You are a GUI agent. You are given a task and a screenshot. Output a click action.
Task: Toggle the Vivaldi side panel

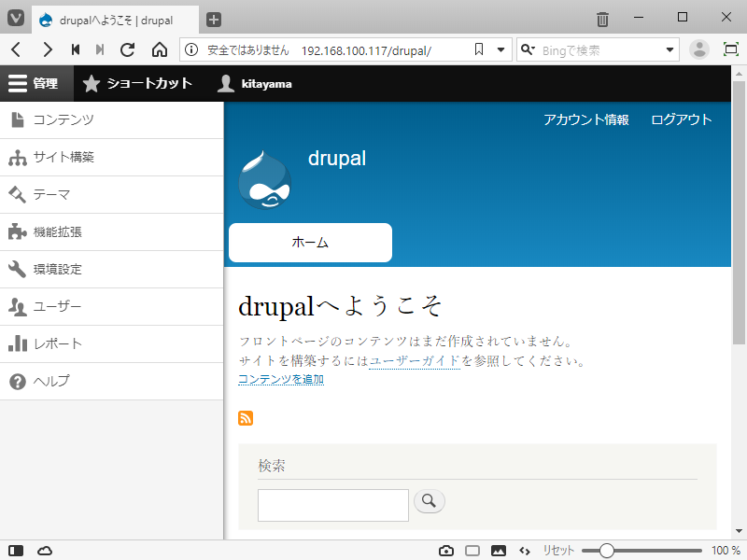pos(16,551)
